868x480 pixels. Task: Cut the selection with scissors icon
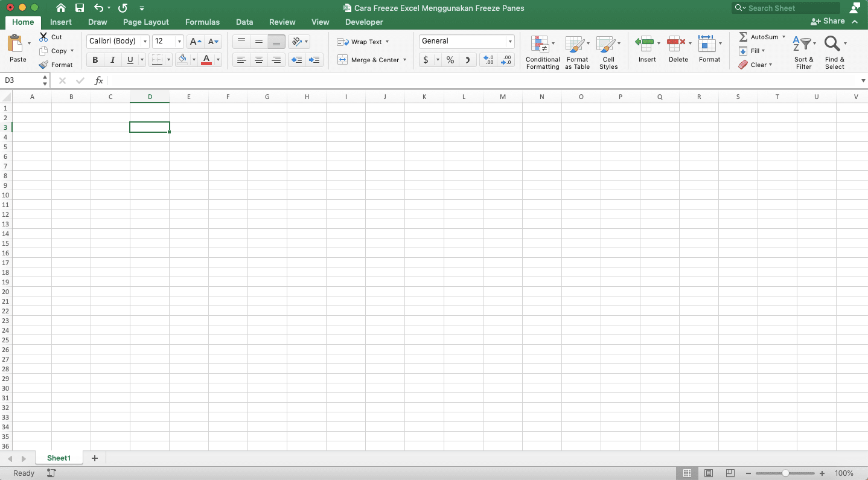(43, 37)
